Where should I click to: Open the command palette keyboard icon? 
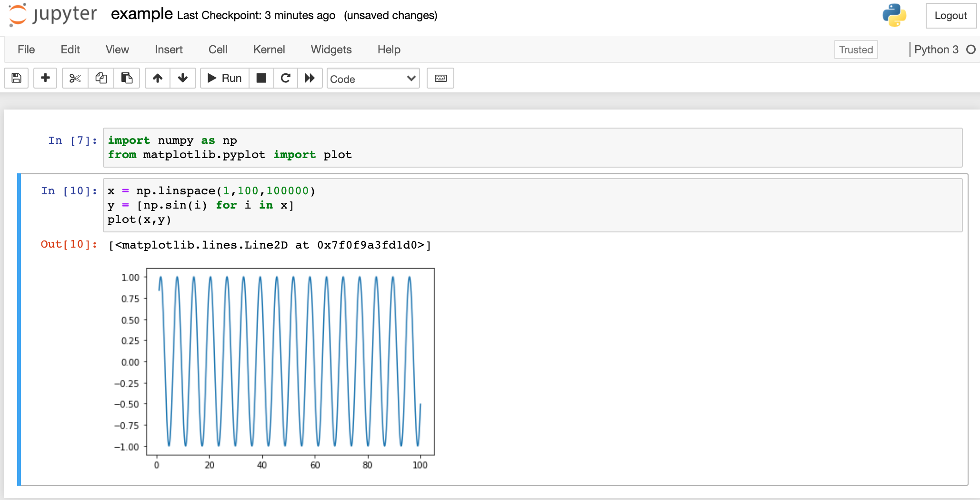coord(440,78)
